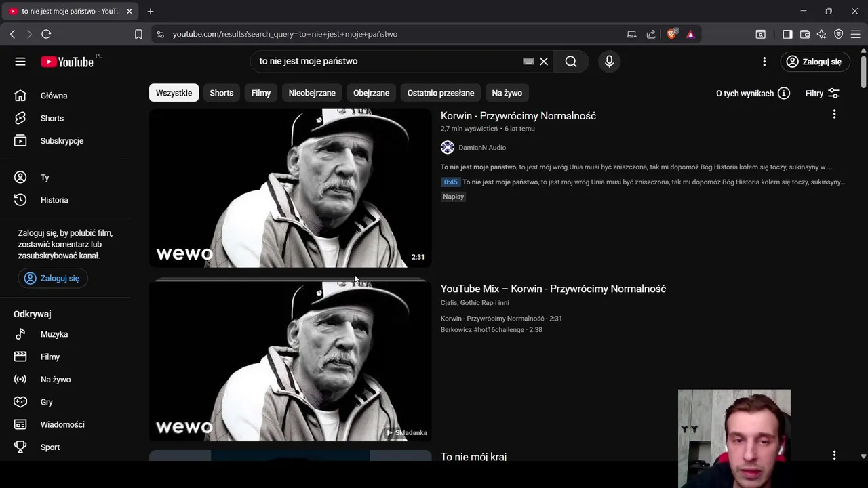Click Zaloguj się button in sidebar
The image size is (868, 488).
coord(53,279)
